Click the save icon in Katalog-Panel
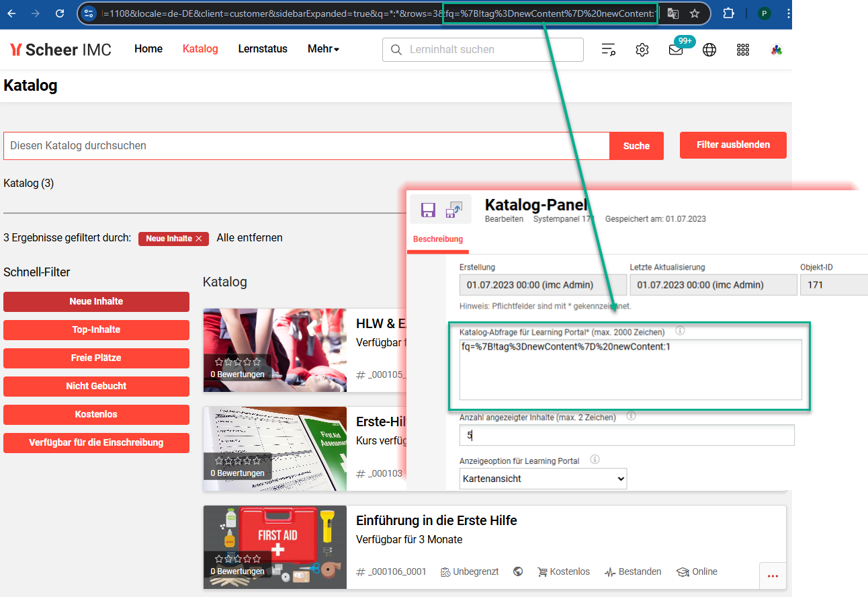Viewport: 868px width, 597px height. point(428,210)
